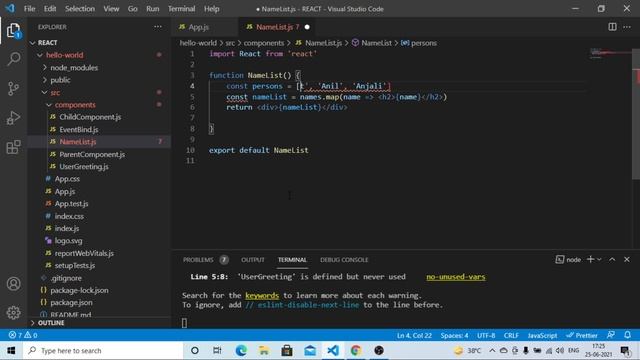640x360 pixels.
Task: Click the components breadcrumb segment
Action: click(264, 43)
